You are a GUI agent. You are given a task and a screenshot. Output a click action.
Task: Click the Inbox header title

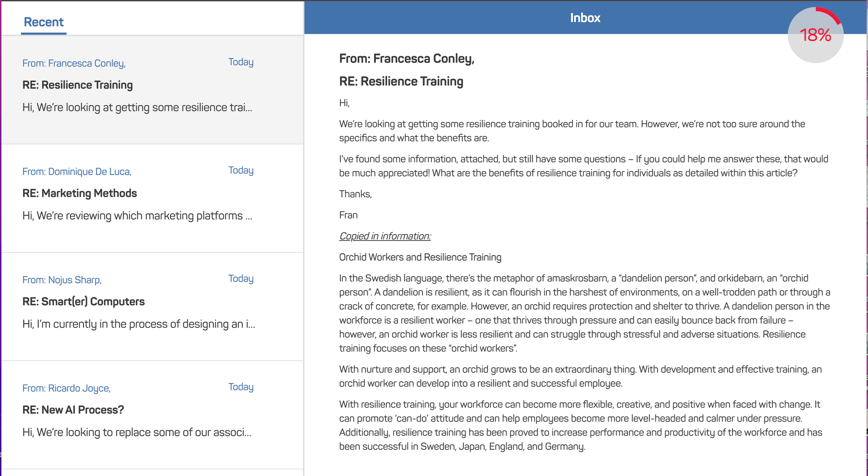585,18
